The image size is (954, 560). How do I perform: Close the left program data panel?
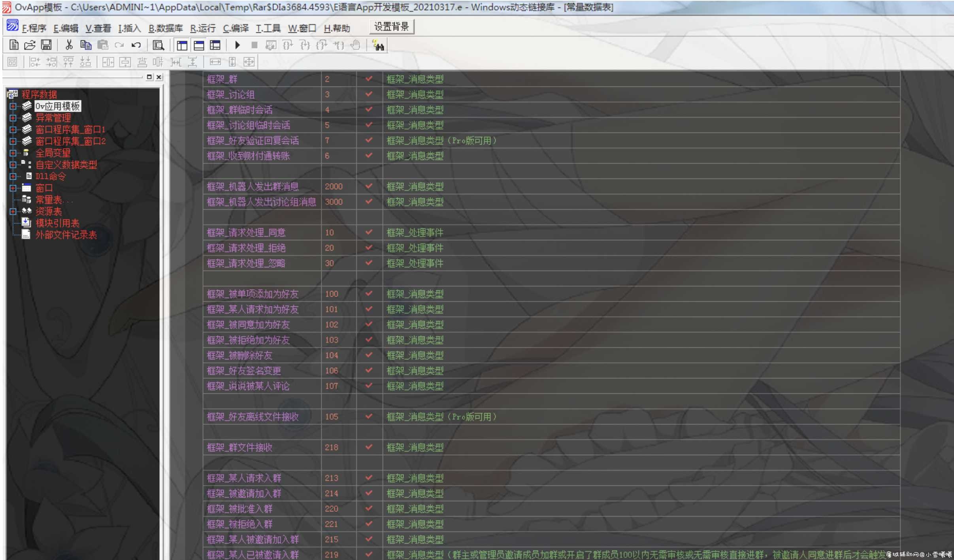tap(159, 77)
